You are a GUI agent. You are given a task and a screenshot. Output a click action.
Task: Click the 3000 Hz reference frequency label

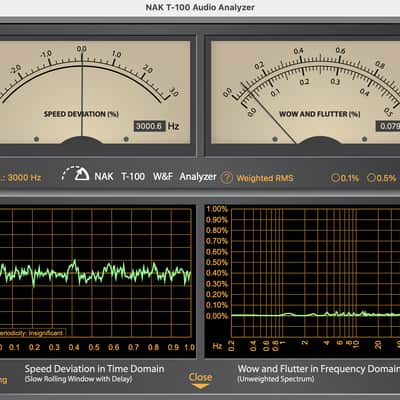click(22, 177)
